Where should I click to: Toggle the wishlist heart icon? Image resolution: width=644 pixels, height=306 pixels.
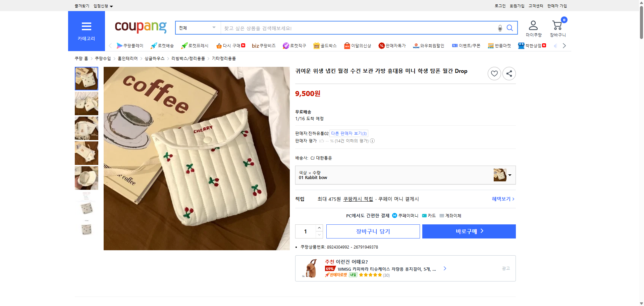[494, 73]
